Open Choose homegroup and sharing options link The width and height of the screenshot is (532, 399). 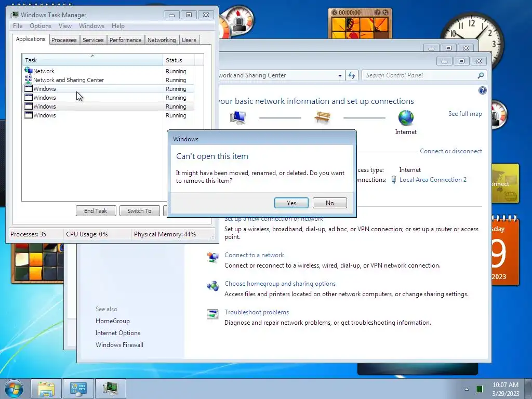pos(280,284)
